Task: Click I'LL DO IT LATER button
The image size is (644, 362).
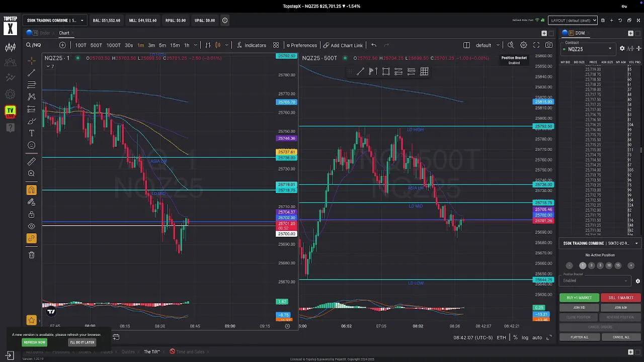Action: pos(82,342)
